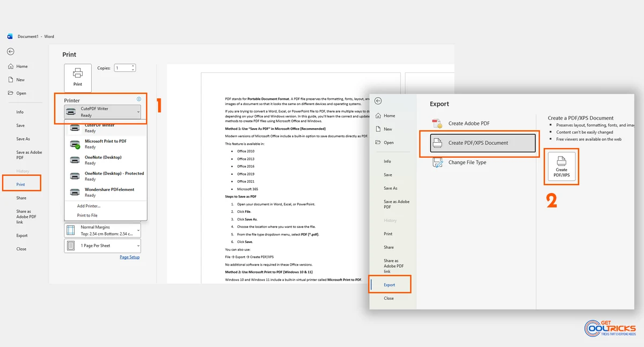The image size is (644, 347).
Task: Click Open folder icon in Export window sidebar
Action: coord(378,143)
